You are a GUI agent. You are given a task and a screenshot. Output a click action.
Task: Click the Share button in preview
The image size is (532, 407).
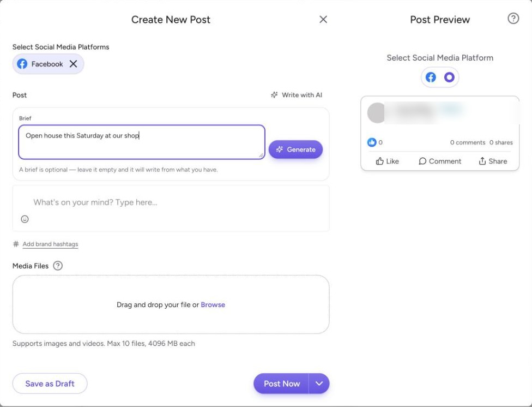(493, 161)
